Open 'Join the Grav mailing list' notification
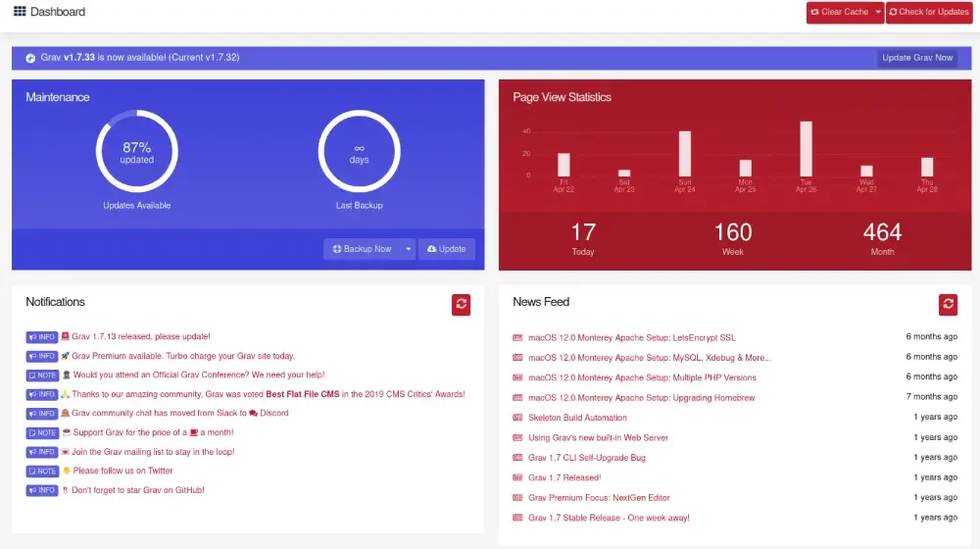This screenshot has width=980, height=549. 153,452
